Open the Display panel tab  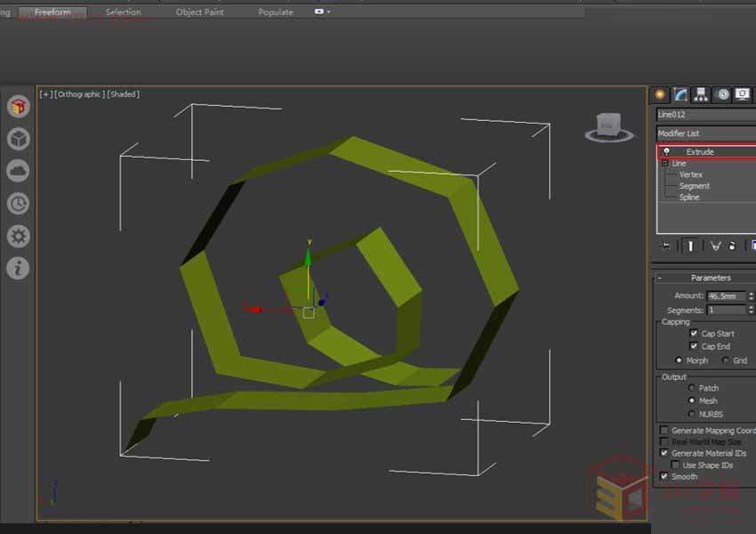(x=743, y=94)
